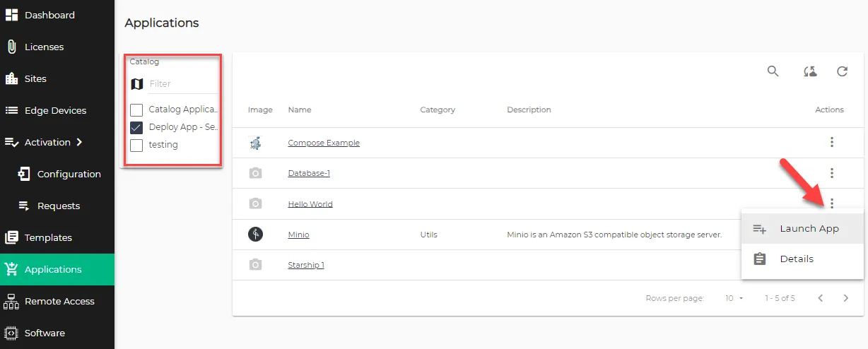Click the Templates label in sidebar
This screenshot has height=349, width=868.
click(x=48, y=237)
